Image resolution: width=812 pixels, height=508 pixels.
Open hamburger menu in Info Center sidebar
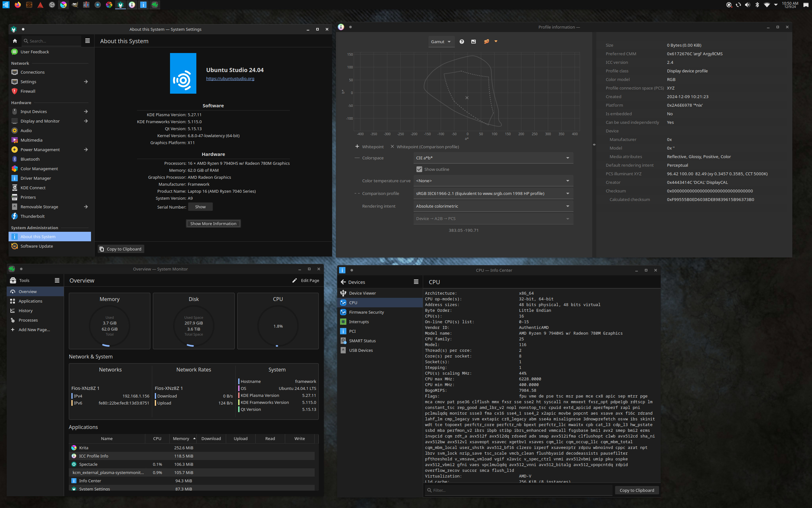416,282
